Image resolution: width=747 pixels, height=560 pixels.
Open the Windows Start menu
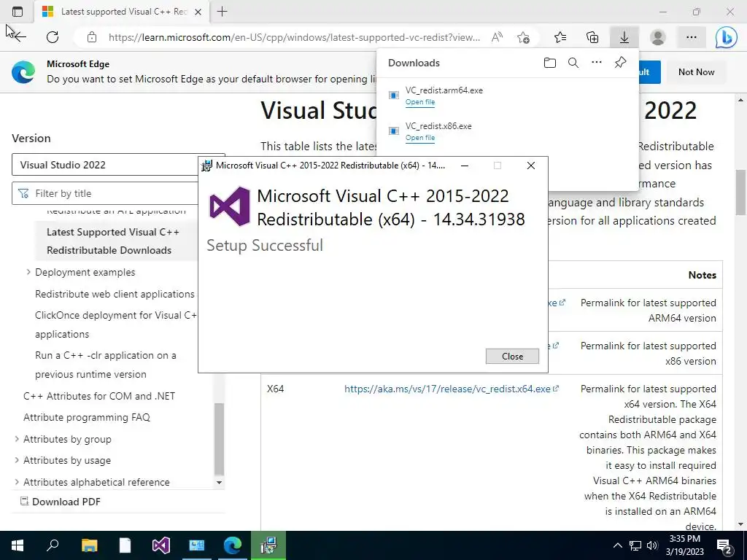(x=18, y=545)
